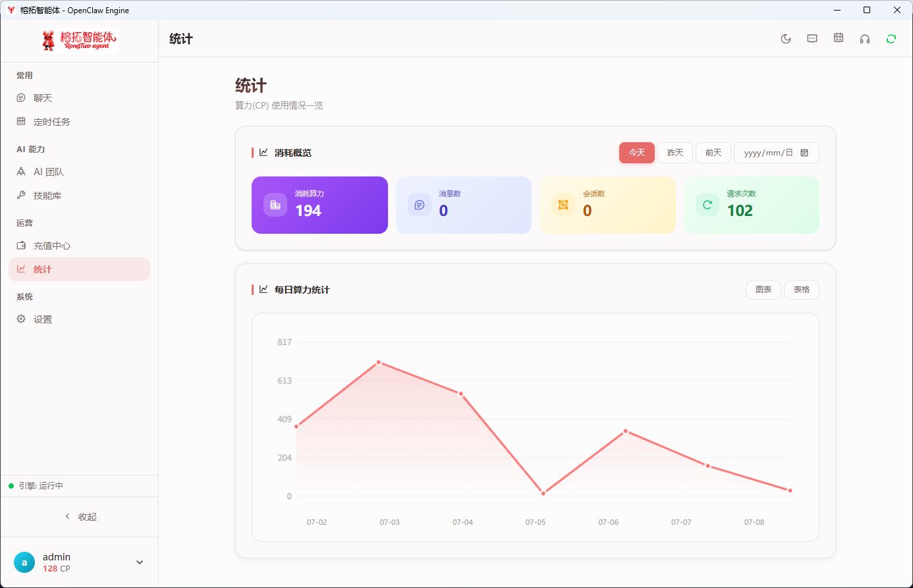Image resolution: width=913 pixels, height=588 pixels.
Task: Click the team icon beside AI 团队
Action: pyautogui.click(x=21, y=172)
